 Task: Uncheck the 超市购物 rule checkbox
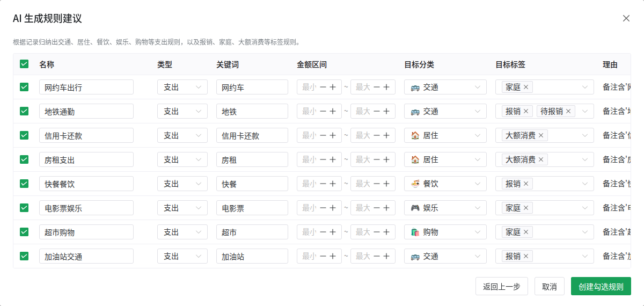24,232
